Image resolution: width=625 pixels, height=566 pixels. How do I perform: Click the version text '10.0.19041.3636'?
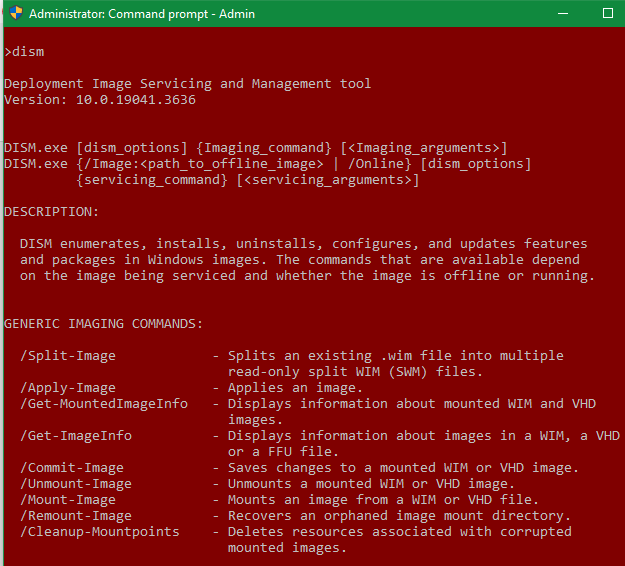point(136,100)
